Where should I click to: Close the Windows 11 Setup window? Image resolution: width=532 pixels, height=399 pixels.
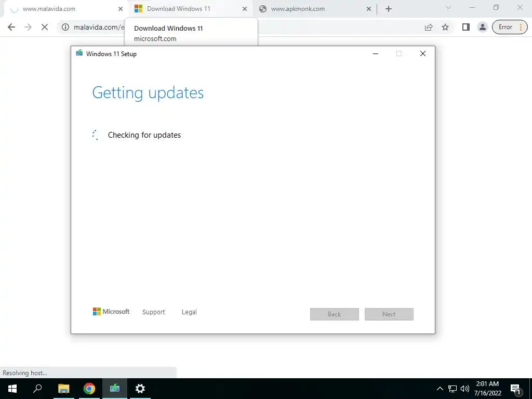[422, 54]
